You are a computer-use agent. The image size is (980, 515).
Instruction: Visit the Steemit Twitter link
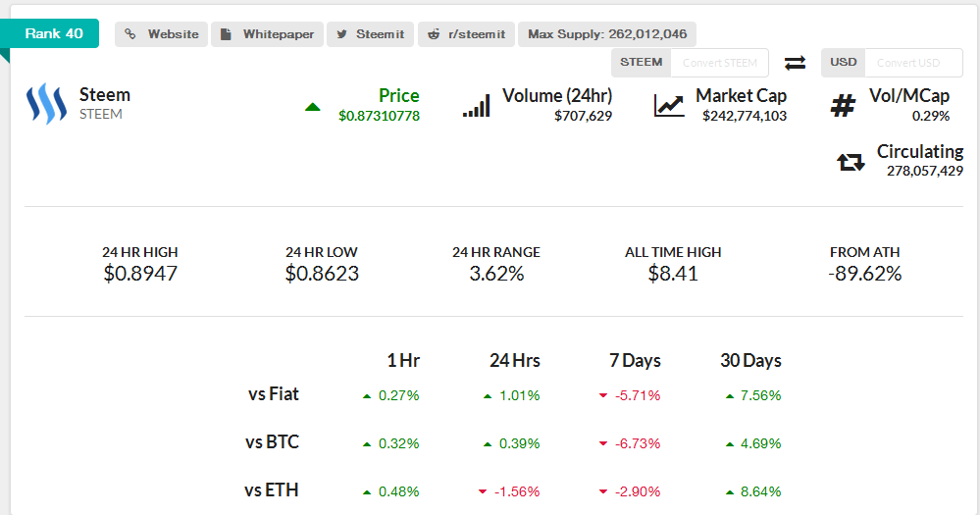[x=370, y=34]
